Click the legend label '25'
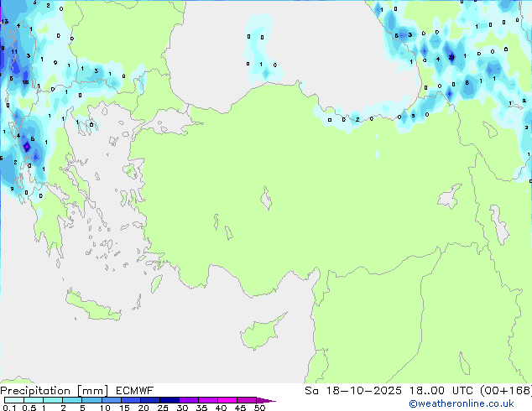 click(x=163, y=408)
